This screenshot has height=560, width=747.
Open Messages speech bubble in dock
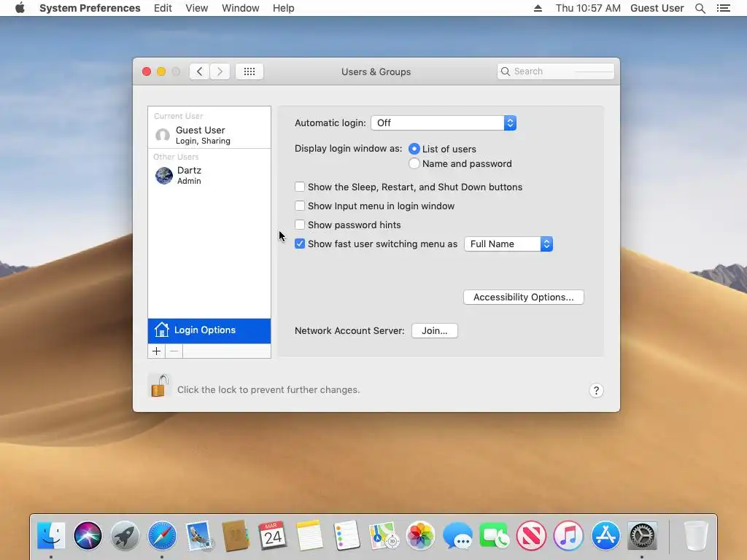(457, 535)
